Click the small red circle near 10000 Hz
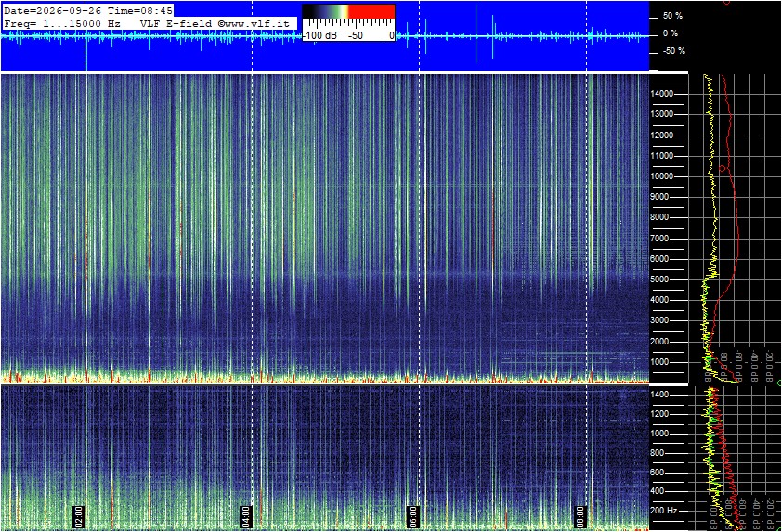Viewport: 782px width, 532px height. click(723, 169)
